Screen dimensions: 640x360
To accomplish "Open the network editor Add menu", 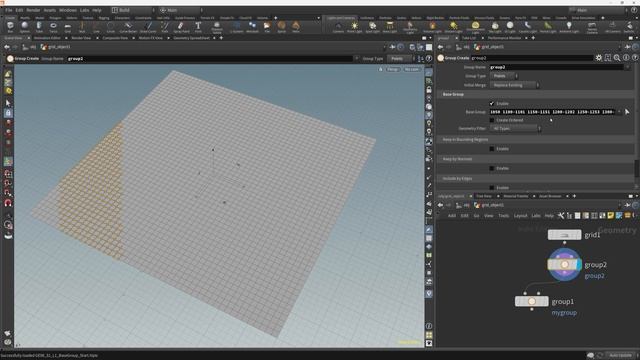I will [452, 216].
